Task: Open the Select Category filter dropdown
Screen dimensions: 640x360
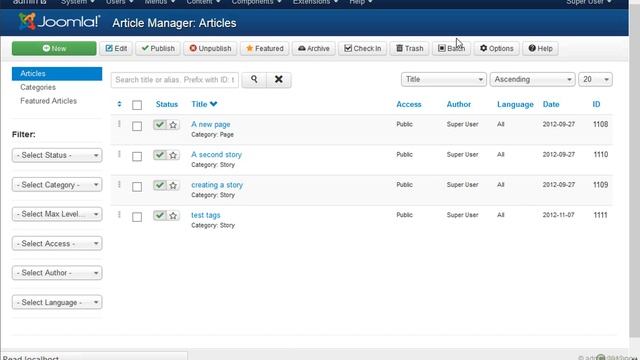Action: tap(57, 184)
